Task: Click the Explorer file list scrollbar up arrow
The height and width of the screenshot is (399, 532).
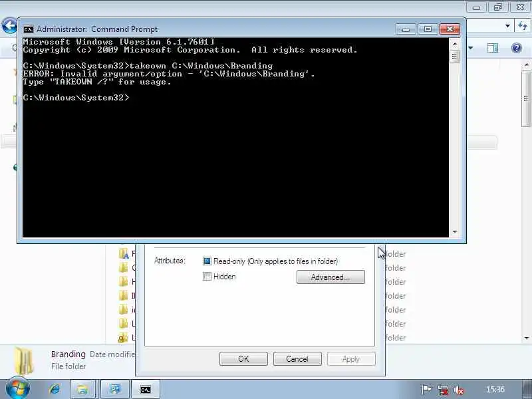Action: [x=527, y=65]
